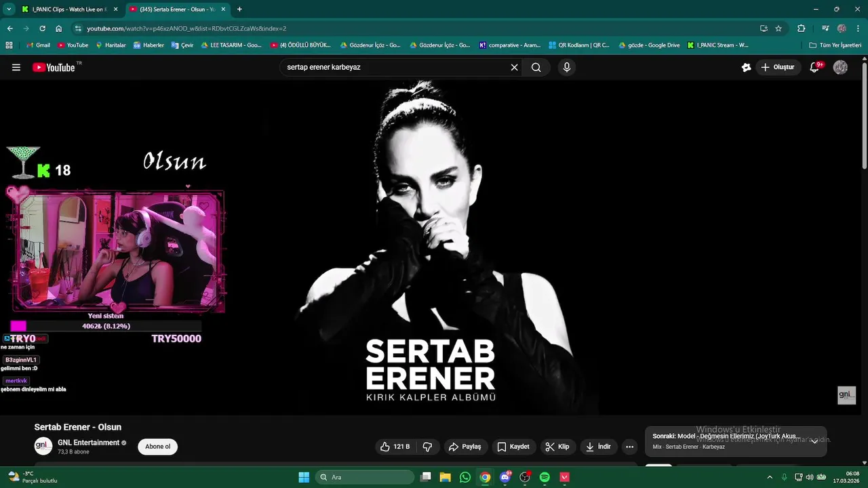
Task: Go back in browser history
Action: pos(9,28)
